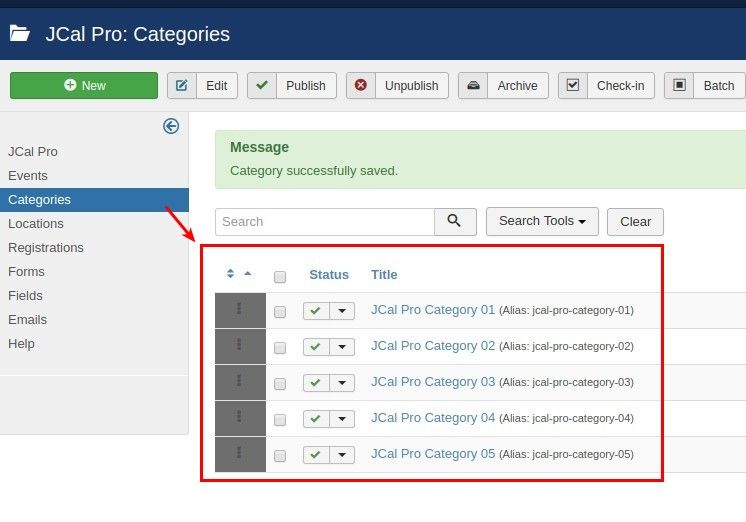Open JCal Pro Category 03 link
Viewport: 746px width, 522px height.
(x=433, y=382)
